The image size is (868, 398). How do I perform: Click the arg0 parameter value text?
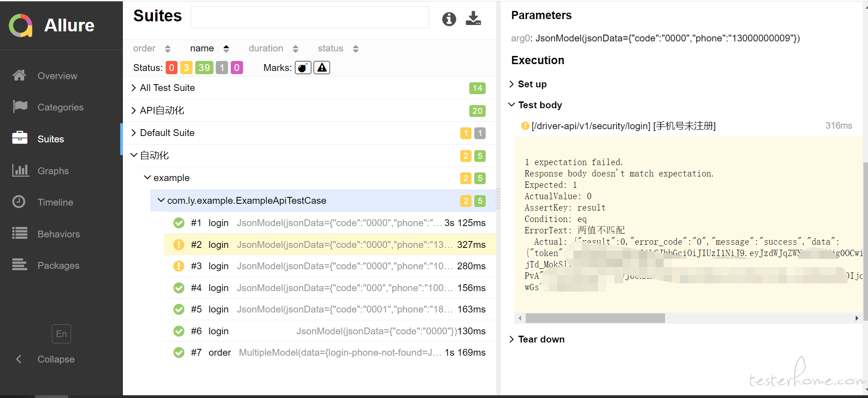667,38
